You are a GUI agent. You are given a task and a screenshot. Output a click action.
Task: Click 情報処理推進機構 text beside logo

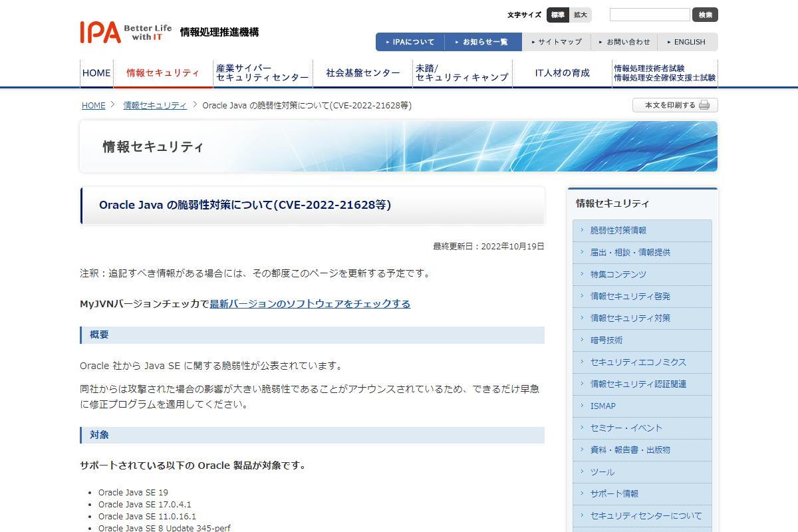click(219, 32)
